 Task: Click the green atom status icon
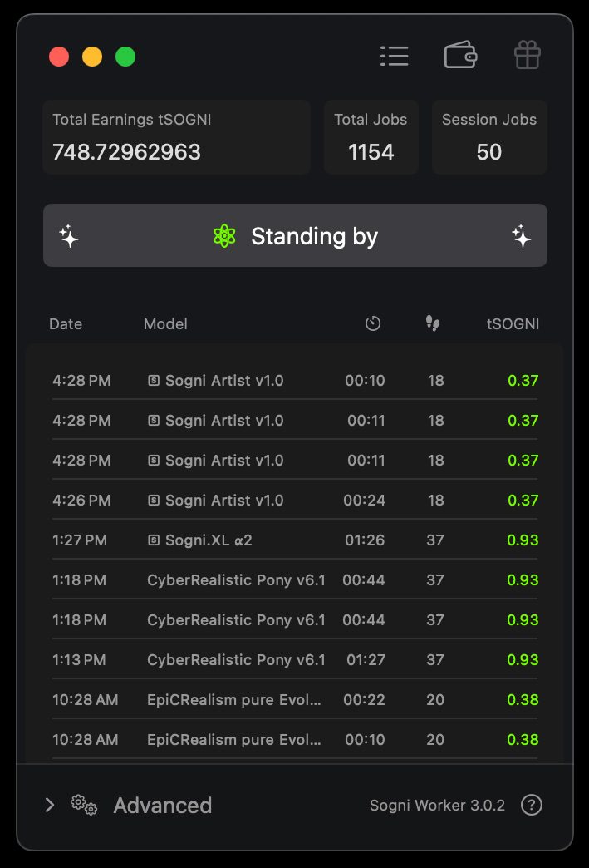(x=224, y=236)
